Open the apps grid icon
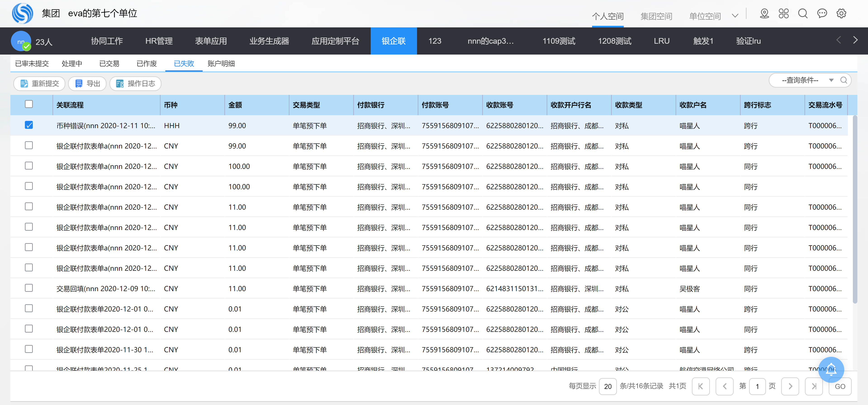868x405 pixels. point(783,14)
